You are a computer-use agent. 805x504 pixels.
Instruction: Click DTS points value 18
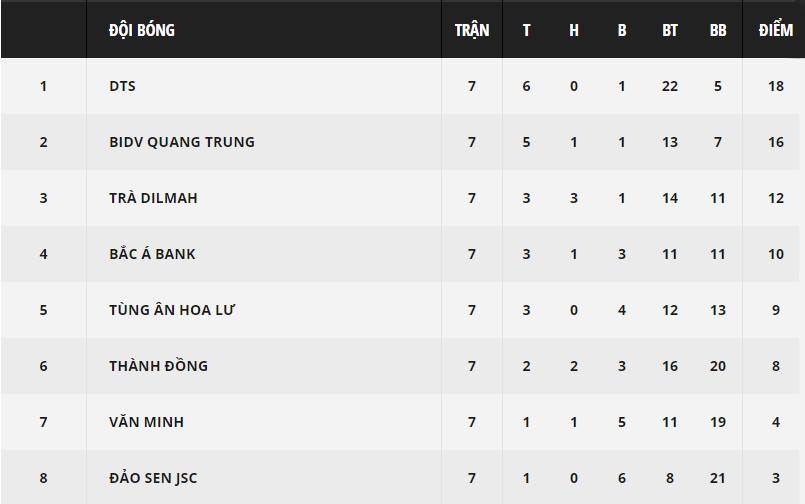tap(776, 86)
